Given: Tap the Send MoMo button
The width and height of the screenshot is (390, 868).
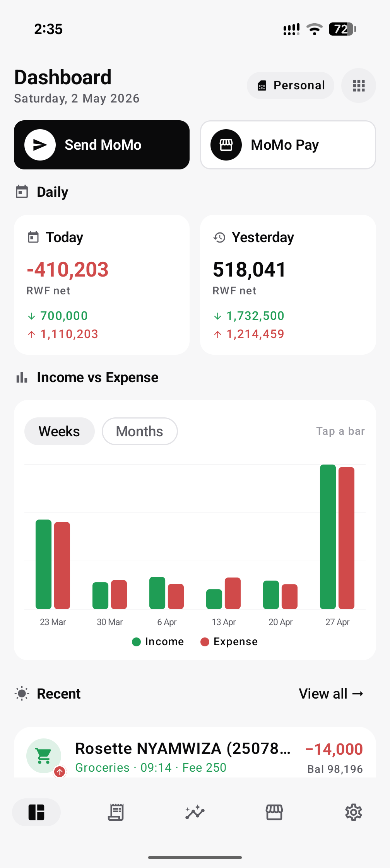Looking at the screenshot, I should [102, 145].
